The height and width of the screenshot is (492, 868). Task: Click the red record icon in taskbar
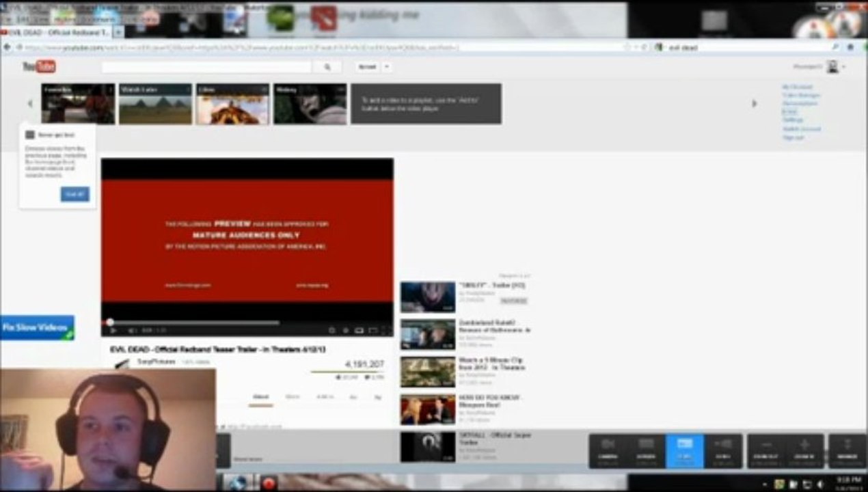tap(268, 483)
